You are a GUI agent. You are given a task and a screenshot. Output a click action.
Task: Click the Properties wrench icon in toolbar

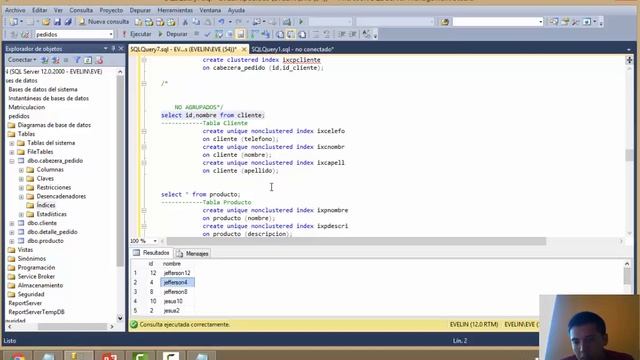tap(576, 22)
